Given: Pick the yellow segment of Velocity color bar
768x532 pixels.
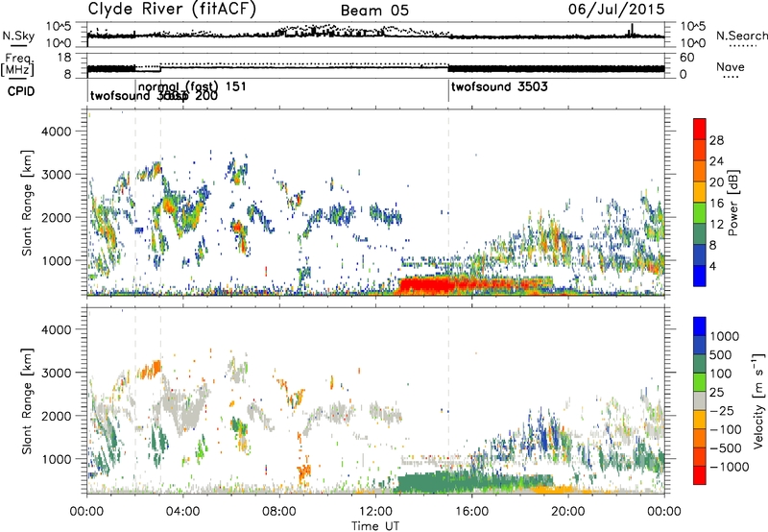Looking at the screenshot, I should 700,420.
